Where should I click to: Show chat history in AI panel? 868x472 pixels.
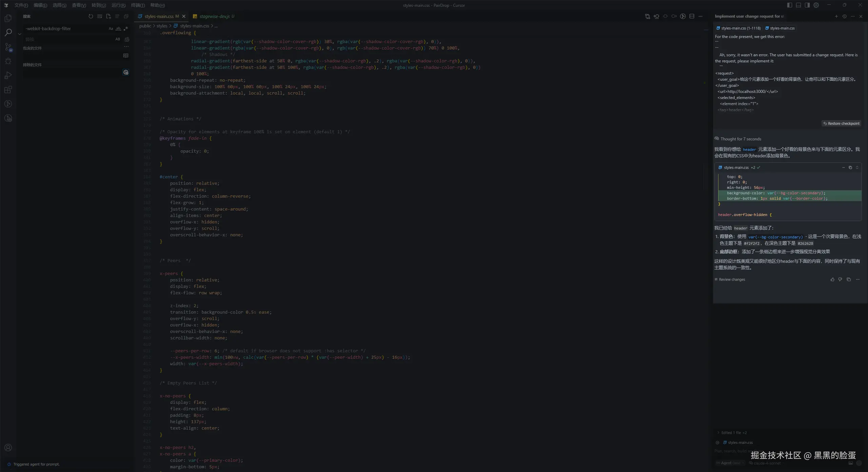pyautogui.click(x=844, y=16)
